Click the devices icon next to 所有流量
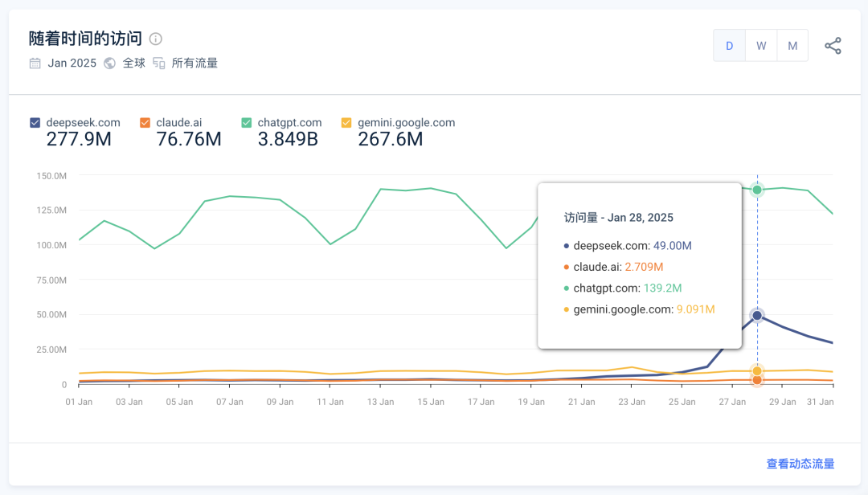Viewport: 868px width, 495px height. click(159, 63)
